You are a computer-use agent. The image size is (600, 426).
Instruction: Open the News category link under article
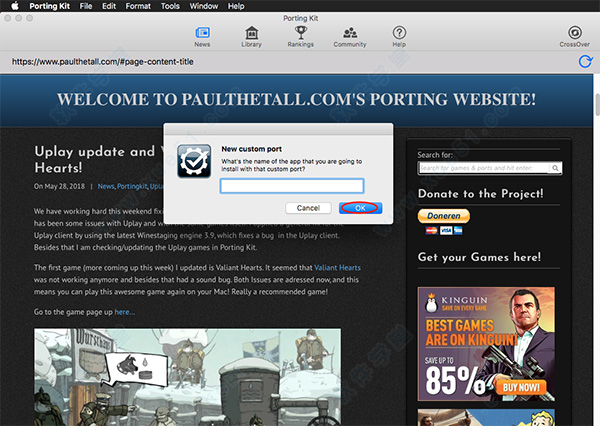[x=106, y=186]
